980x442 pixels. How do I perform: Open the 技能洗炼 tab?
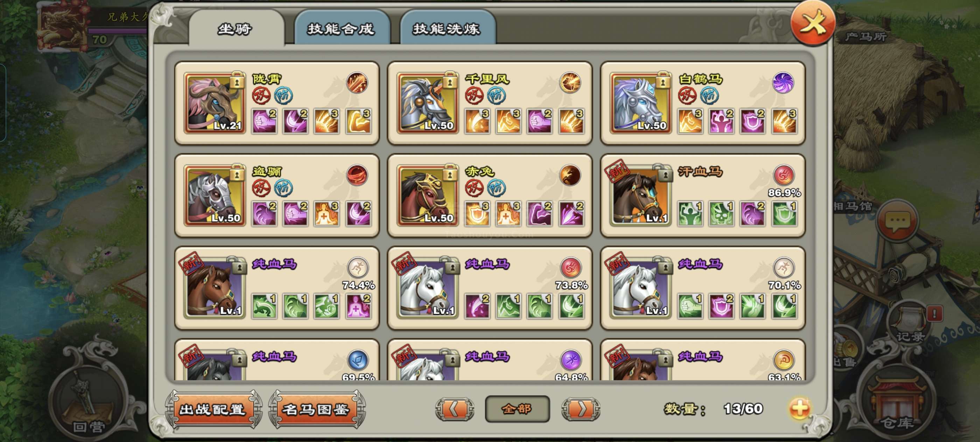pos(447,28)
